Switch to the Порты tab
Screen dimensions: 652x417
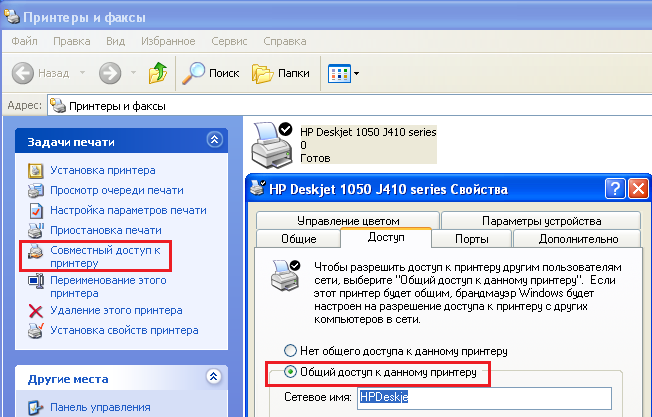472,239
